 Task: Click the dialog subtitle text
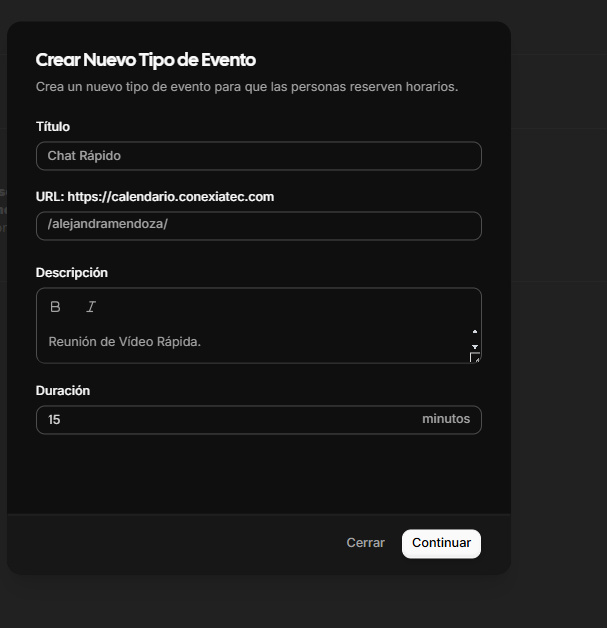click(246, 87)
